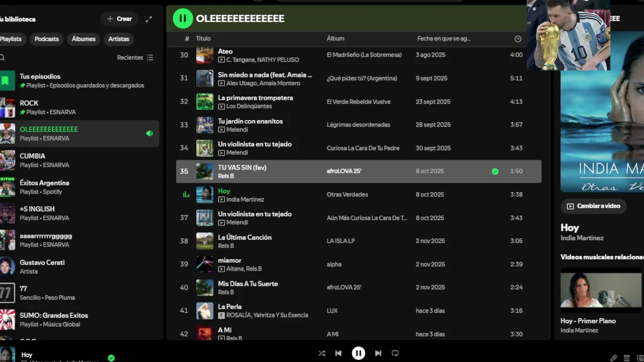Viewport: 644px width, 362px height.
Task: Open the Melendi artist link on track 34
Action: 237,152
